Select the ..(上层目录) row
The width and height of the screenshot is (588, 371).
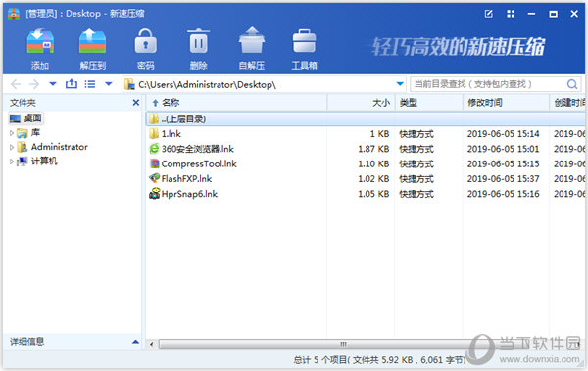(366, 118)
